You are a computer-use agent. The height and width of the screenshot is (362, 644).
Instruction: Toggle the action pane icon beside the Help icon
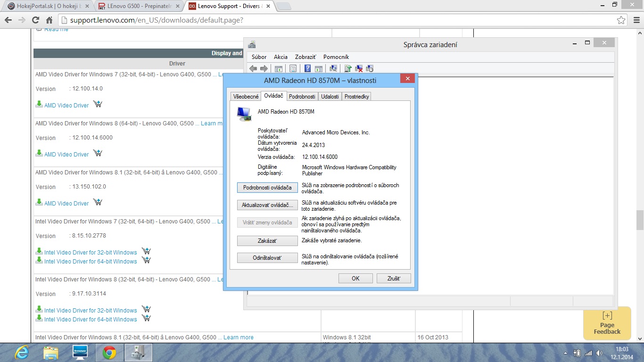pyautogui.click(x=318, y=68)
